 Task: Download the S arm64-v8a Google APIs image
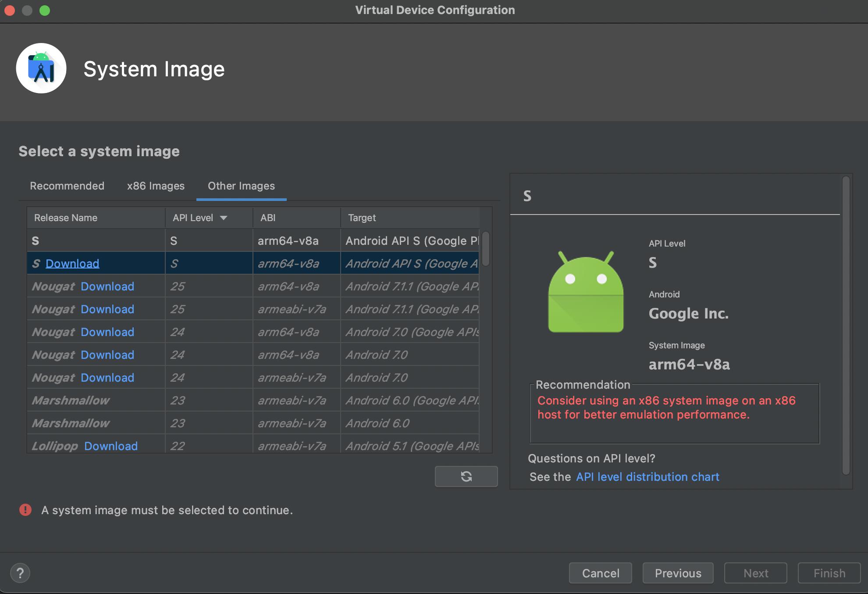click(72, 264)
